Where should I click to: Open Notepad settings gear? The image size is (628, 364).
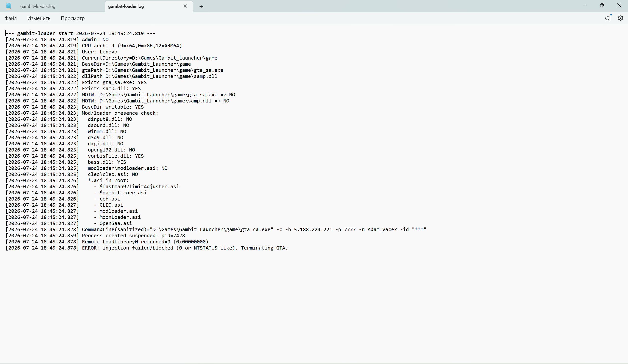pyautogui.click(x=620, y=18)
